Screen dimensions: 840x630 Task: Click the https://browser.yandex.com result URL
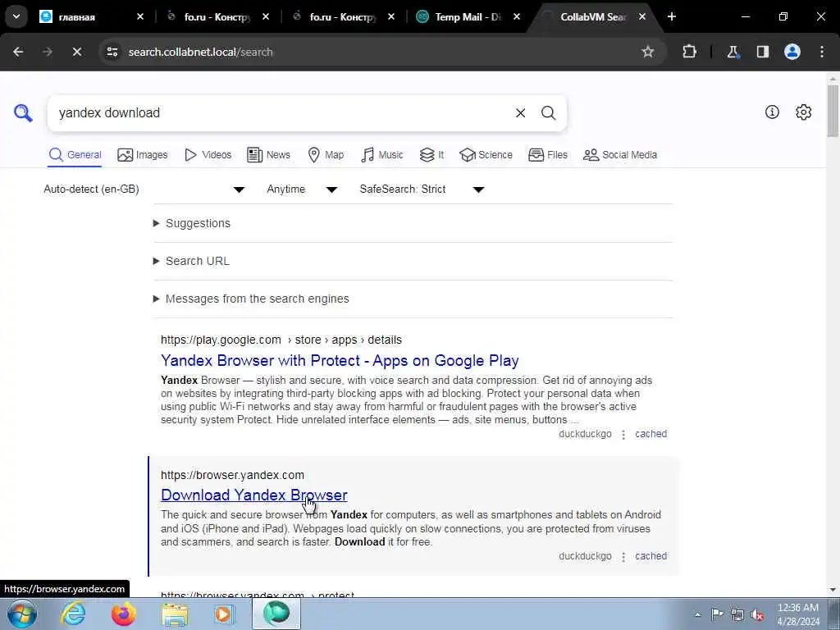click(x=232, y=475)
